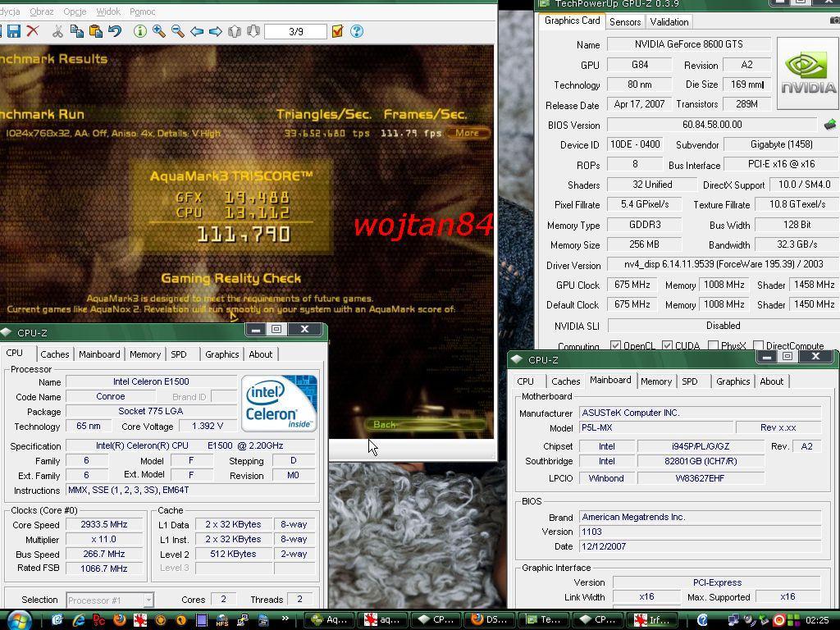Click the More button in AquaMark results
Viewport: 840px width, 630px height.
tap(467, 133)
